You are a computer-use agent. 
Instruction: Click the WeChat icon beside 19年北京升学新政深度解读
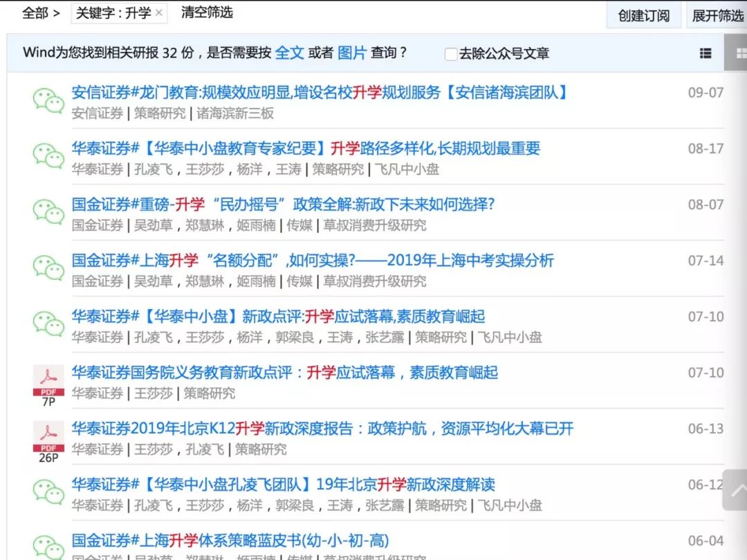48,492
